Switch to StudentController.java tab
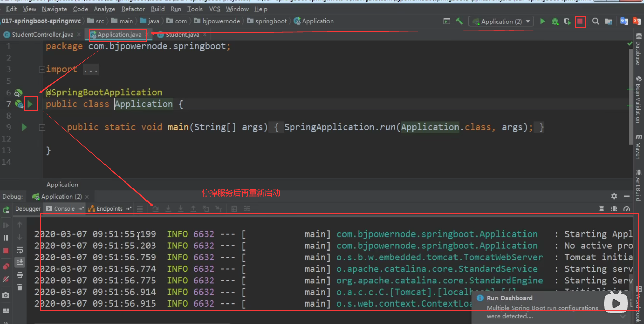This screenshot has width=644, height=324. click(42, 35)
